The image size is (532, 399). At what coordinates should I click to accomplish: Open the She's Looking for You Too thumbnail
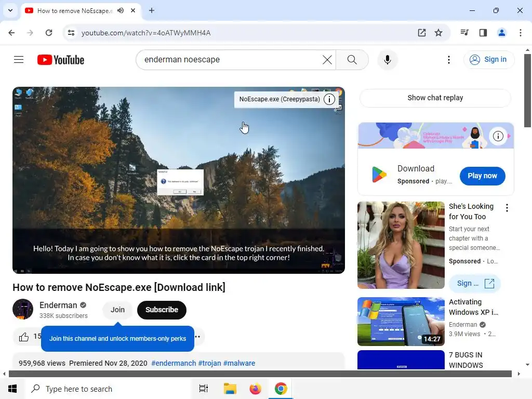click(x=401, y=245)
